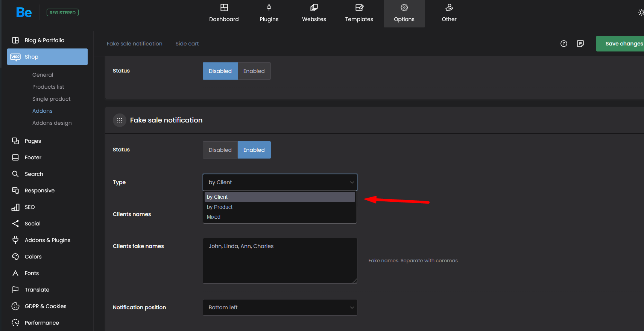Open the Translate menu label
The width and height of the screenshot is (644, 331).
tap(37, 290)
